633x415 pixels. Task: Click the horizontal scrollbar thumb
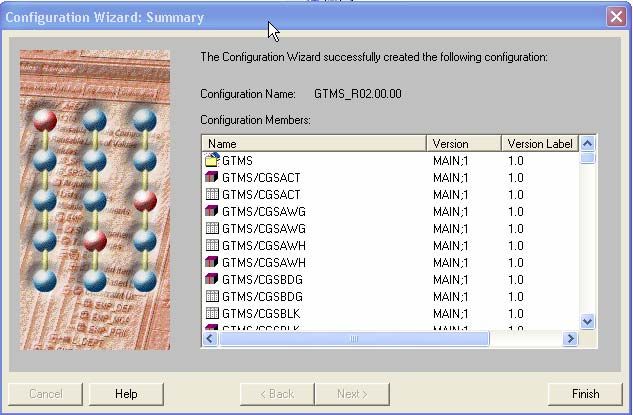coord(354,339)
